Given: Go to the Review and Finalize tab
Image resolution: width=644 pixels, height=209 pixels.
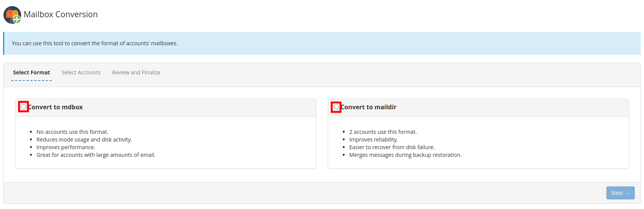Looking at the screenshot, I should pos(136,72).
